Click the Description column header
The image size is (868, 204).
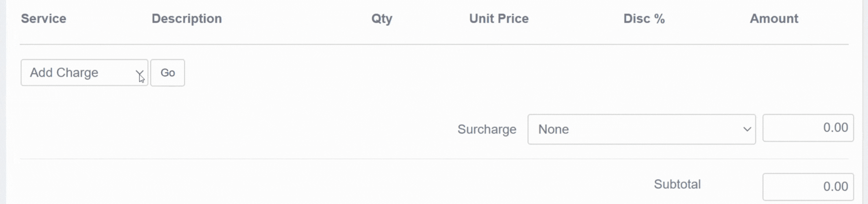coord(187,19)
